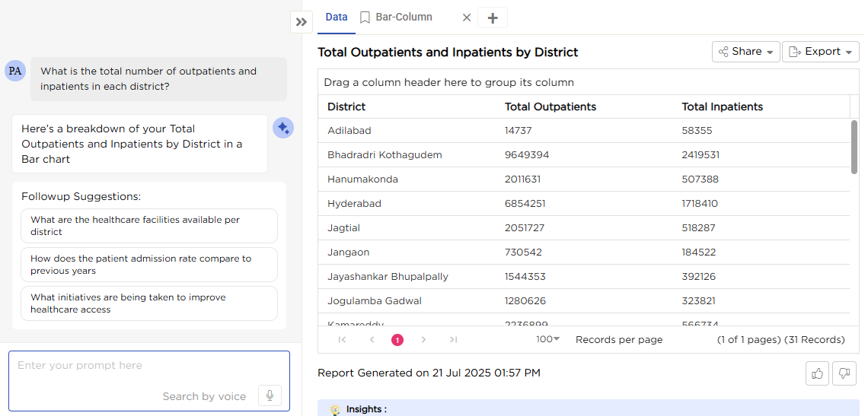This screenshot has height=416, width=868.
Task: Click inpatients value 507388
Action: [700, 179]
